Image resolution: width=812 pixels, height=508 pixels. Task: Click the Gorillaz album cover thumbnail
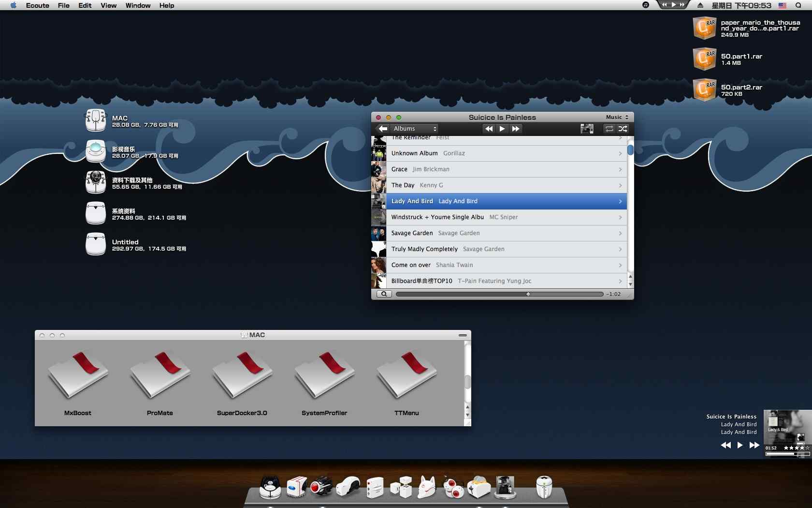[x=378, y=153]
